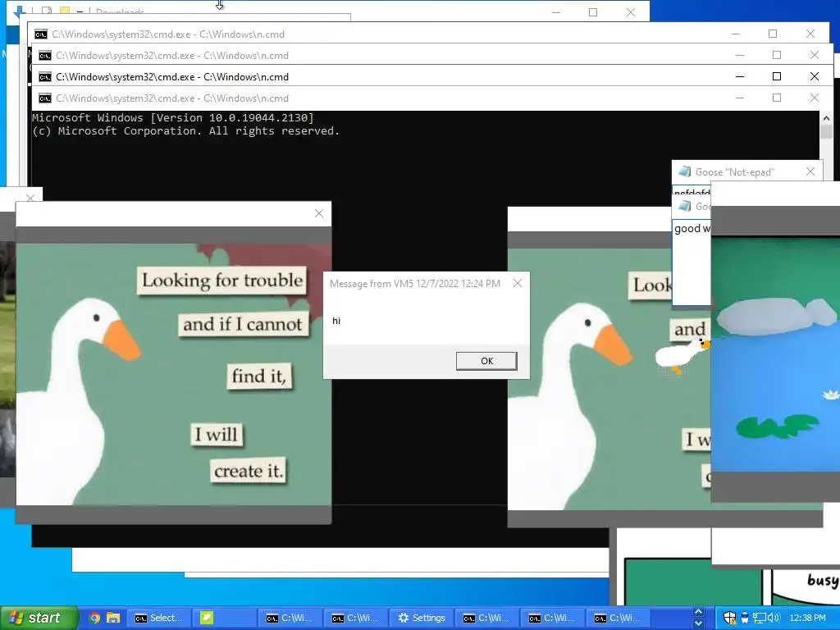The height and width of the screenshot is (630, 840).
Task: Click the cmd console scrollbar thumb
Action: pyautogui.click(x=826, y=132)
